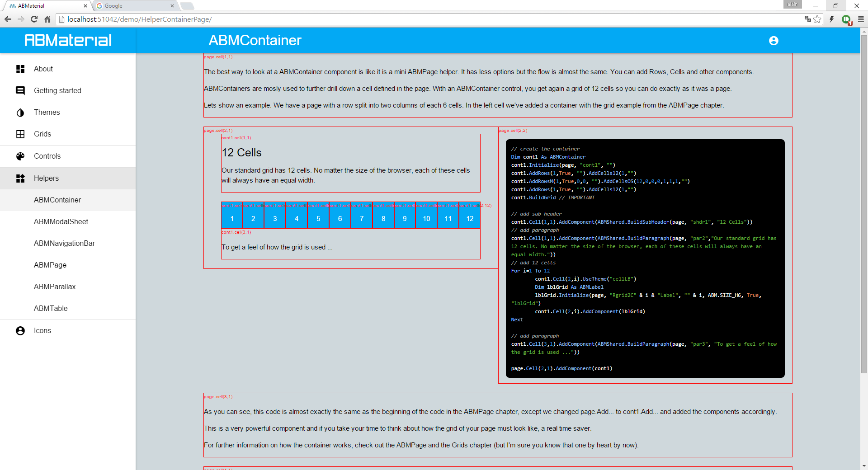This screenshot has width=868, height=470.
Task: Click "To get a feel of how the grid is used" text
Action: point(277,247)
